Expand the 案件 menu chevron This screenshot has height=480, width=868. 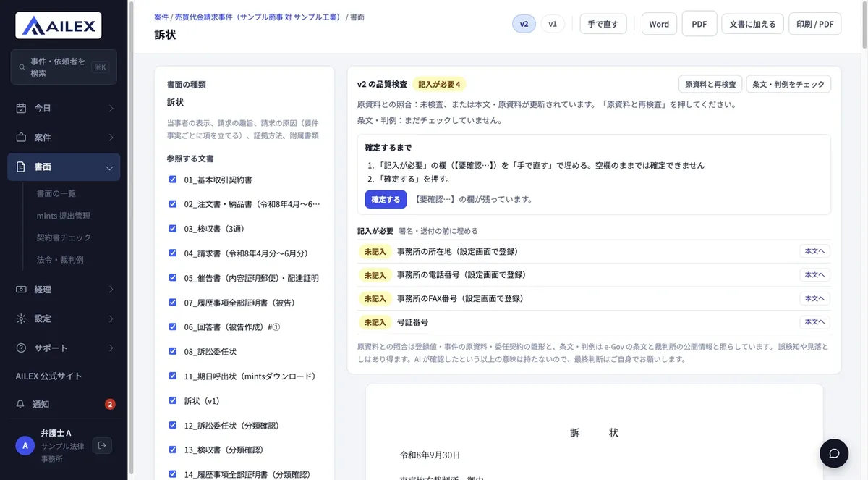(x=111, y=138)
